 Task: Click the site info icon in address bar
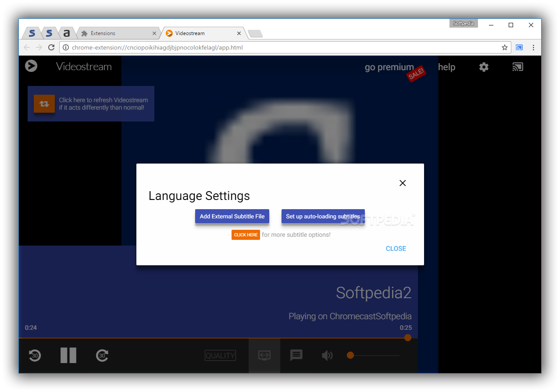[x=66, y=47]
